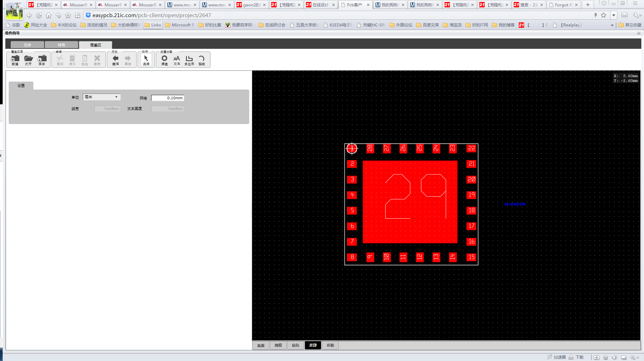Screen dimensions: 644x361
Task: Save using the 保存 folder icon
Action: 42,60
